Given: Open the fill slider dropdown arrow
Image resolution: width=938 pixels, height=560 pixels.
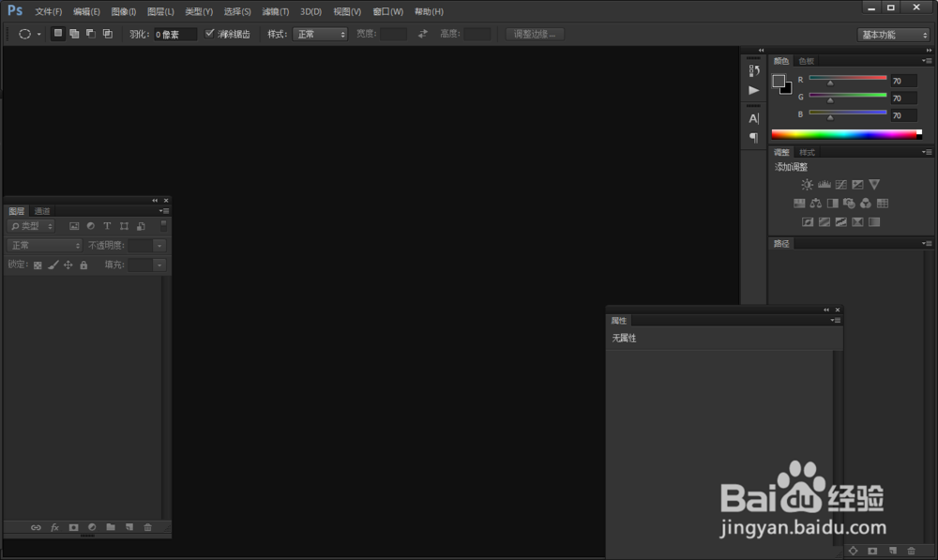Looking at the screenshot, I should pyautogui.click(x=159, y=265).
